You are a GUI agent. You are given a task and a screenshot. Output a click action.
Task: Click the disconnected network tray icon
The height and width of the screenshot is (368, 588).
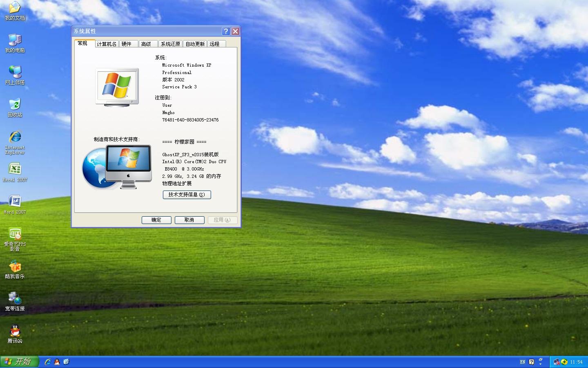(x=557, y=362)
